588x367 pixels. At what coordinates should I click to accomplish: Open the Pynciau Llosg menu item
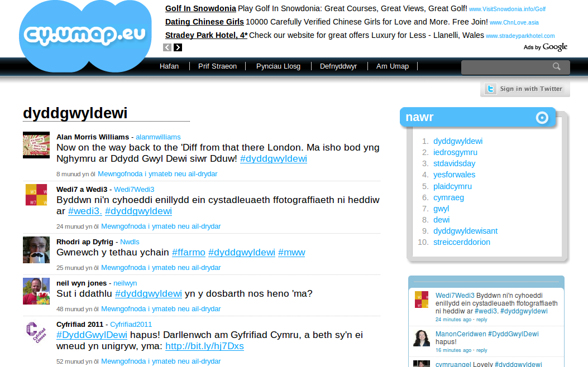click(x=278, y=66)
